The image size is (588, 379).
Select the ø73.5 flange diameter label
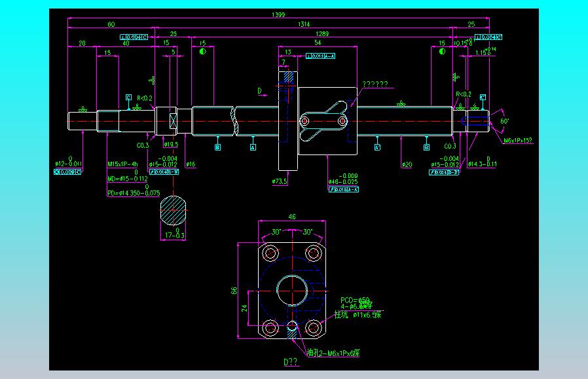point(280,181)
